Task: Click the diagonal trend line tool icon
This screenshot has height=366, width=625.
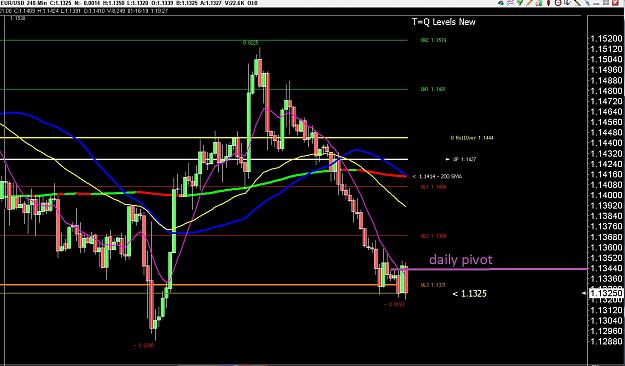Action: tap(577, 3)
